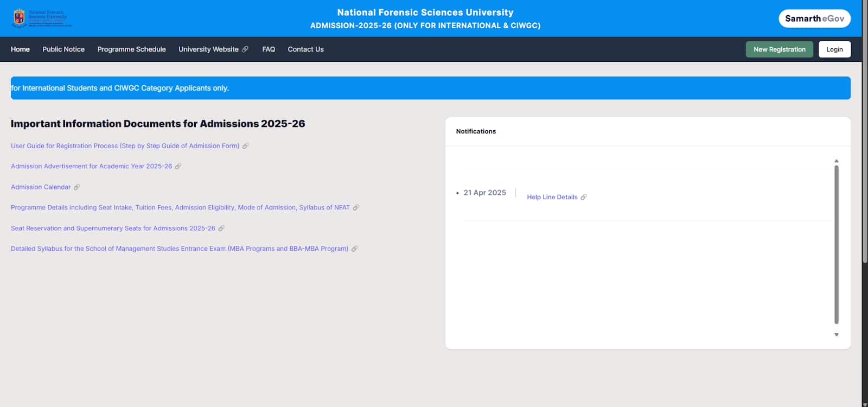868x407 pixels.
Task: Start a New Registration
Action: (x=779, y=49)
